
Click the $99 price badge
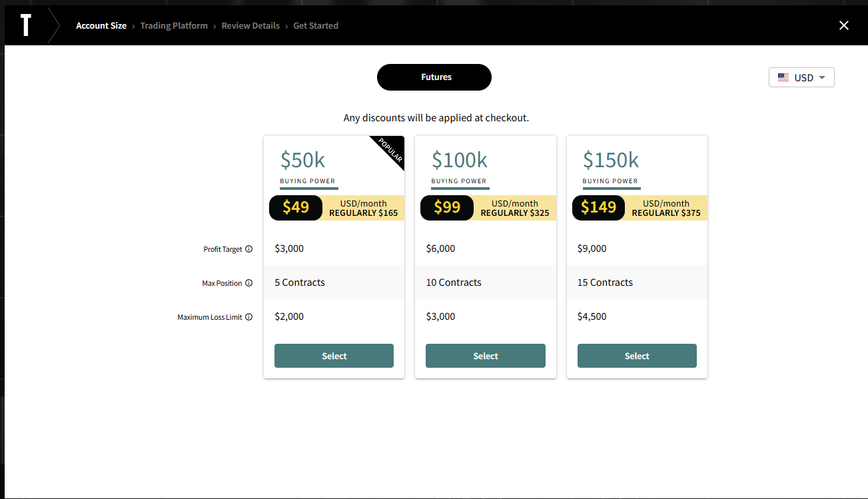(447, 207)
